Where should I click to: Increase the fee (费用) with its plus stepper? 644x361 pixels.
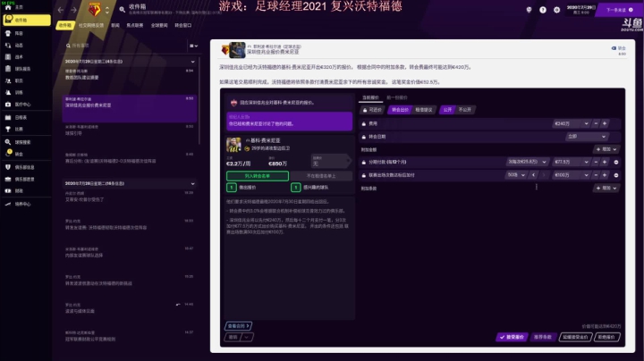(x=605, y=123)
